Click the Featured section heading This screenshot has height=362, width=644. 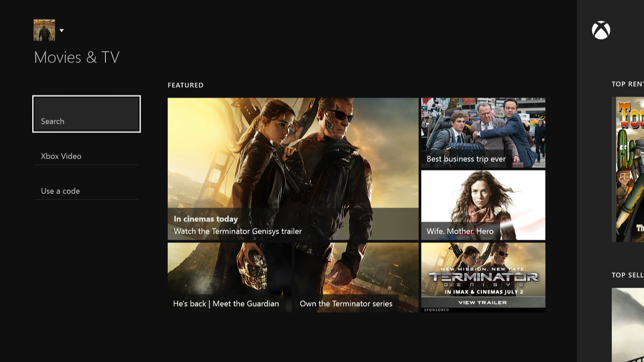point(185,85)
